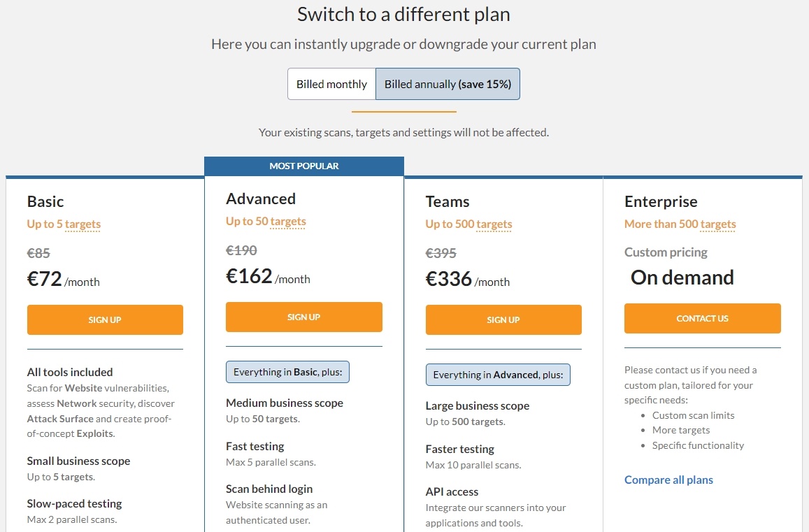
Task: View tooltip for Teams' 500 targets limit
Action: coord(493,224)
